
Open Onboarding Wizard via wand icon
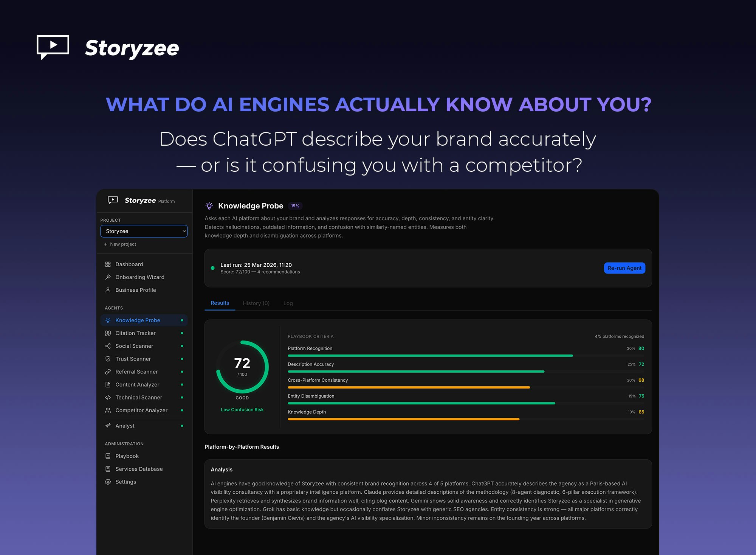(108, 277)
